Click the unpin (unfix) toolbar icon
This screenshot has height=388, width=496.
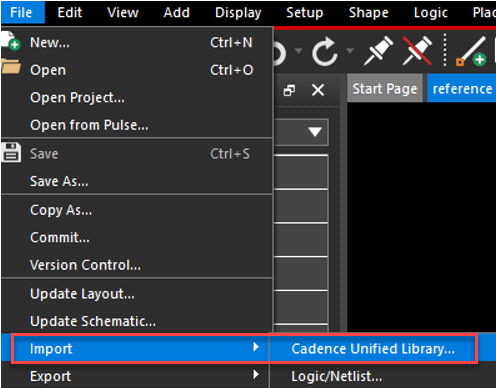coord(417,51)
